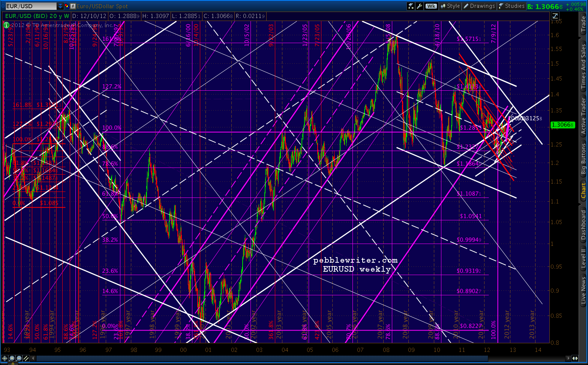The image size is (588, 365).
Task: Open the Drawings menu button
Action: pyautogui.click(x=479, y=6)
